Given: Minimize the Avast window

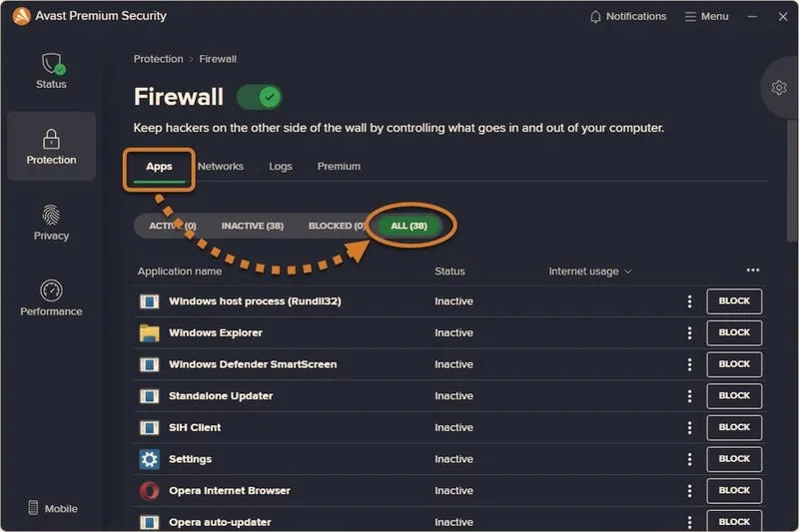Looking at the screenshot, I should (x=752, y=16).
